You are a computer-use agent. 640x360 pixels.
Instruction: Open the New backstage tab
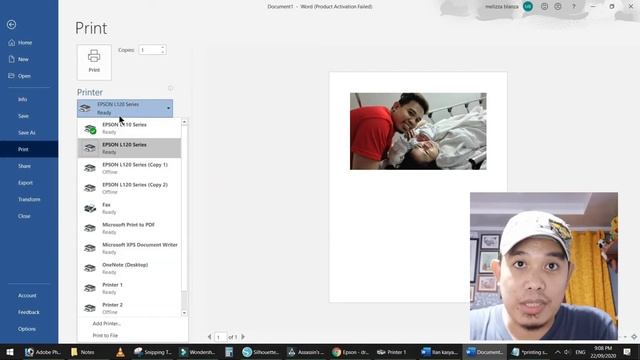29,59
